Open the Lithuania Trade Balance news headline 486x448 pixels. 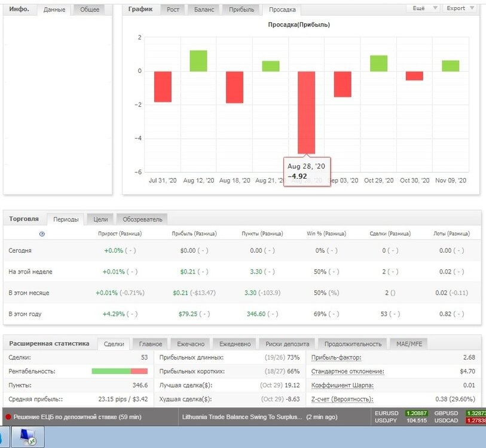242,417
